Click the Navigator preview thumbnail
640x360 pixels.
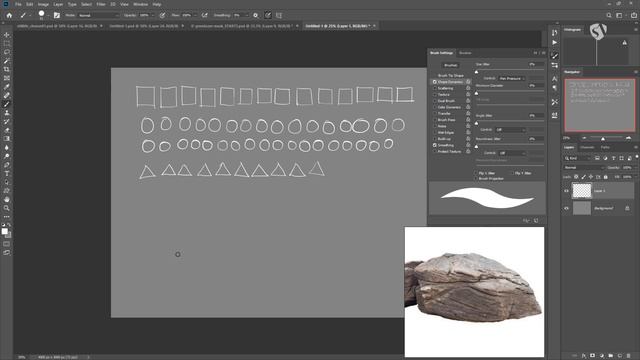point(600,105)
